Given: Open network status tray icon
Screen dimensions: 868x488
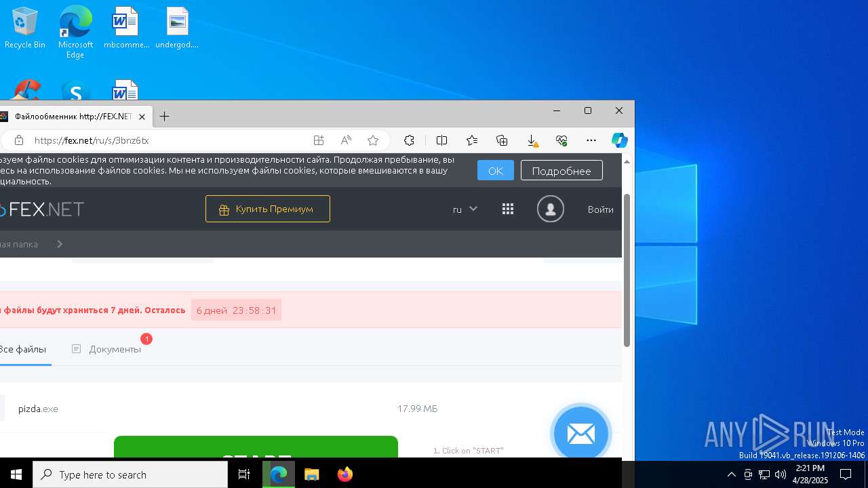Looking at the screenshot, I should (764, 474).
